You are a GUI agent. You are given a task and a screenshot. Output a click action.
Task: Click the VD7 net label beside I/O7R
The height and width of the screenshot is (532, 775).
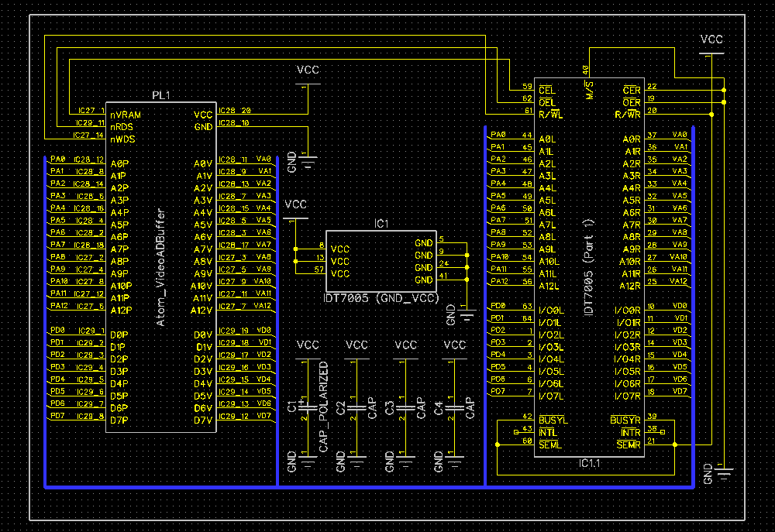680,391
